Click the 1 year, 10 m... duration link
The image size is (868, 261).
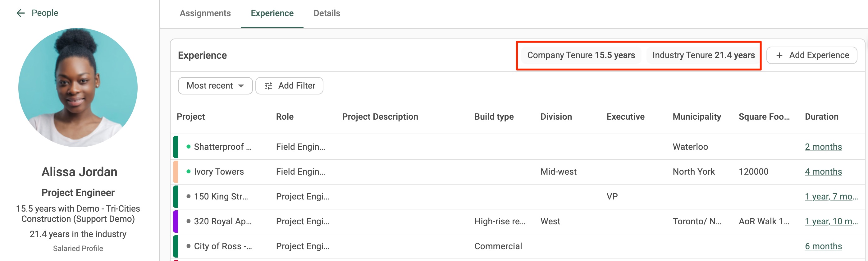(831, 222)
